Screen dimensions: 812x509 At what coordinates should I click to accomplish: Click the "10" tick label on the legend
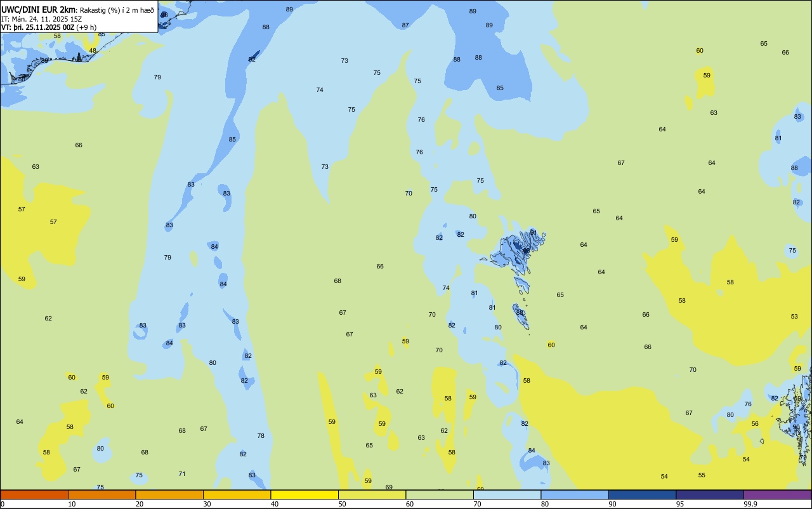[72, 504]
